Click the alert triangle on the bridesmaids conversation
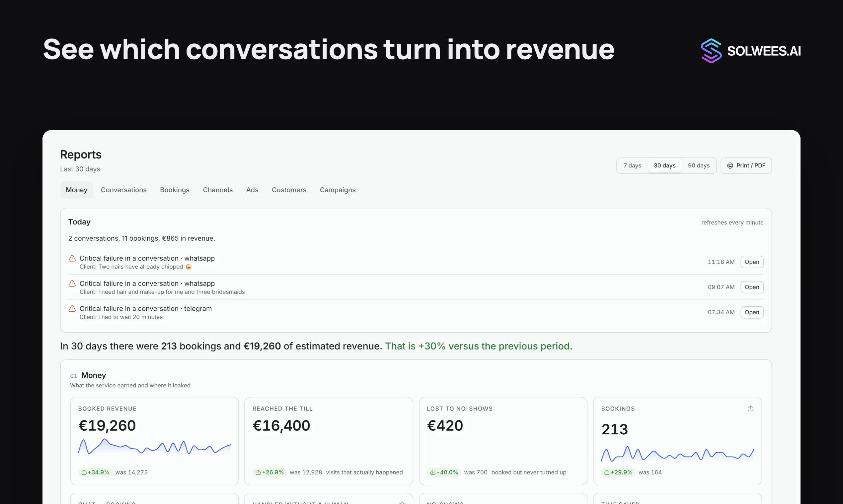This screenshot has height=504, width=843. coord(72,283)
